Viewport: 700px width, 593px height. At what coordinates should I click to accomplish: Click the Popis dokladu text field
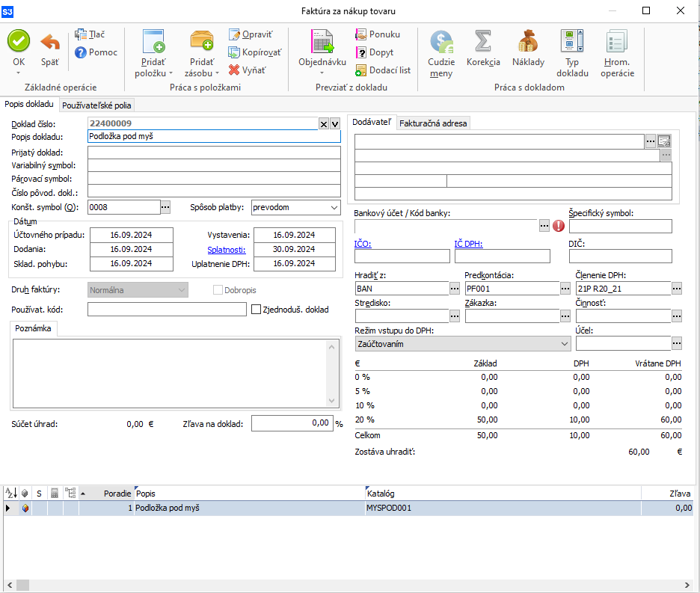click(214, 137)
